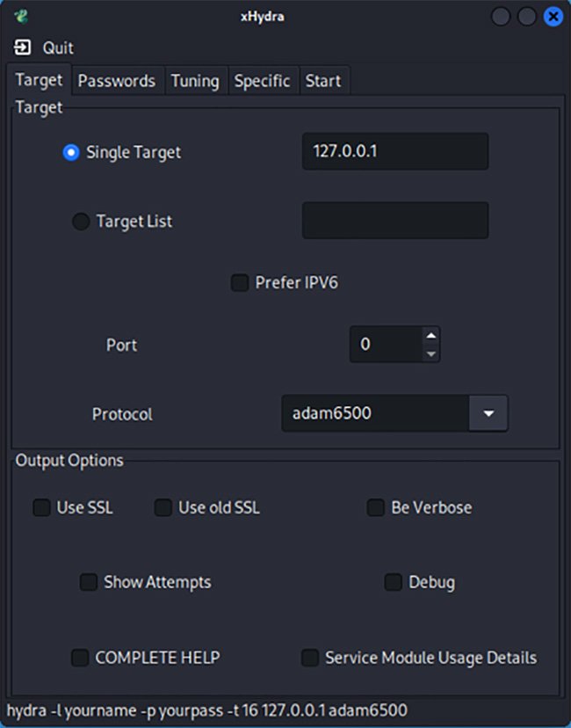
Task: Check the Be Verbose option
Action: click(376, 507)
